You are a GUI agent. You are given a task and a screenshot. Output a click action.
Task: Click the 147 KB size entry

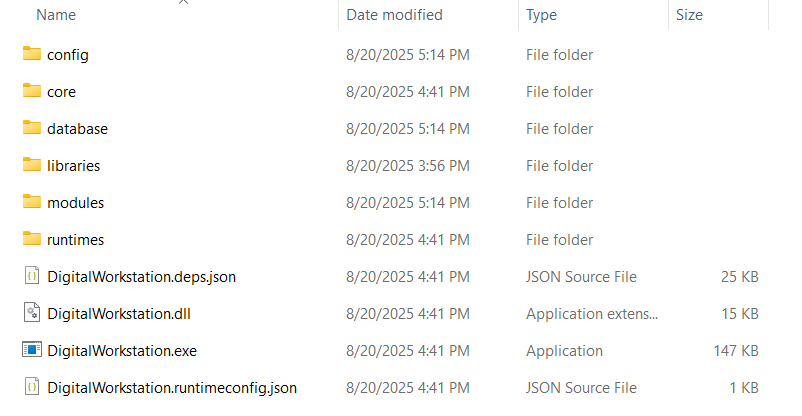click(737, 351)
